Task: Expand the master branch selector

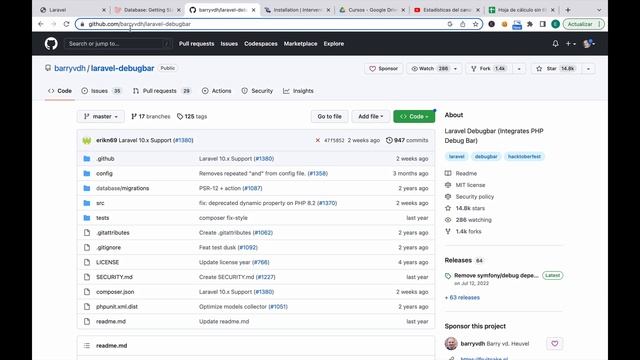Action: [x=100, y=116]
